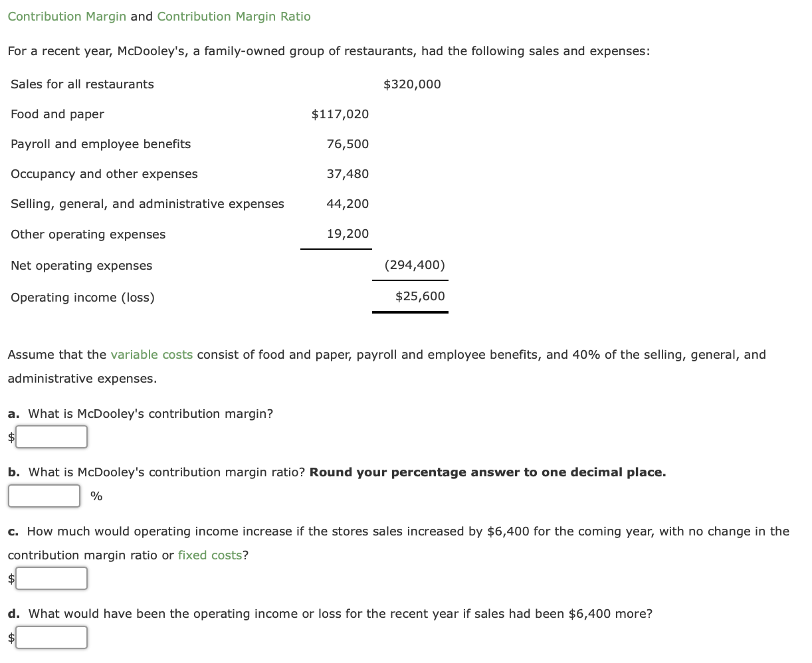Click the answer box for question d
This screenshot has width=812, height=663.
[x=51, y=637]
